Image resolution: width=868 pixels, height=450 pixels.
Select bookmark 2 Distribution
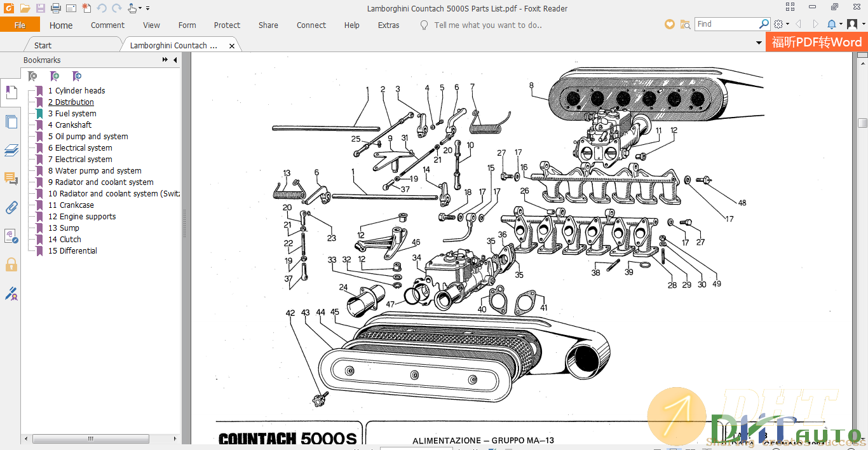(x=71, y=102)
